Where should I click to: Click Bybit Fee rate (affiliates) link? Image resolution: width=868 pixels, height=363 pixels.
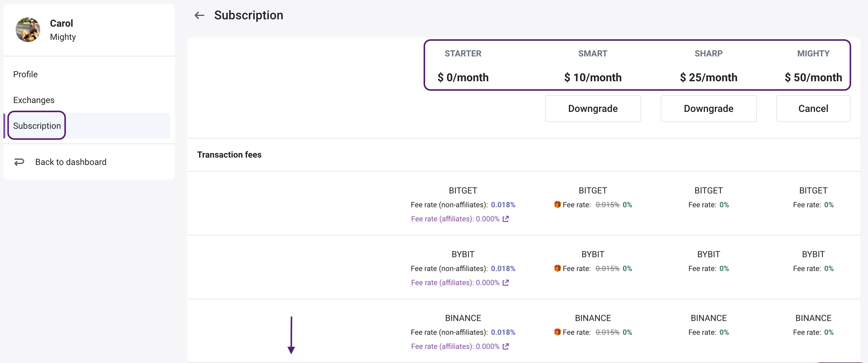pyautogui.click(x=455, y=282)
